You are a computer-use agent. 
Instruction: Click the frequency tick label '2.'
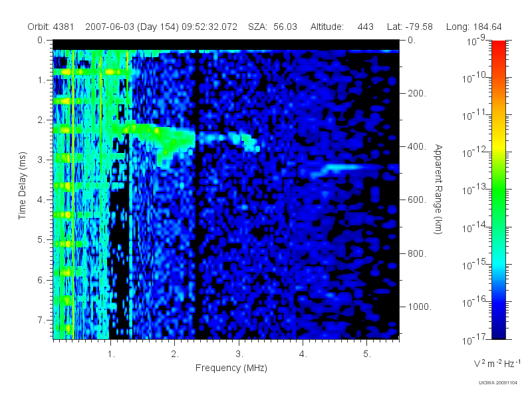[x=175, y=354]
